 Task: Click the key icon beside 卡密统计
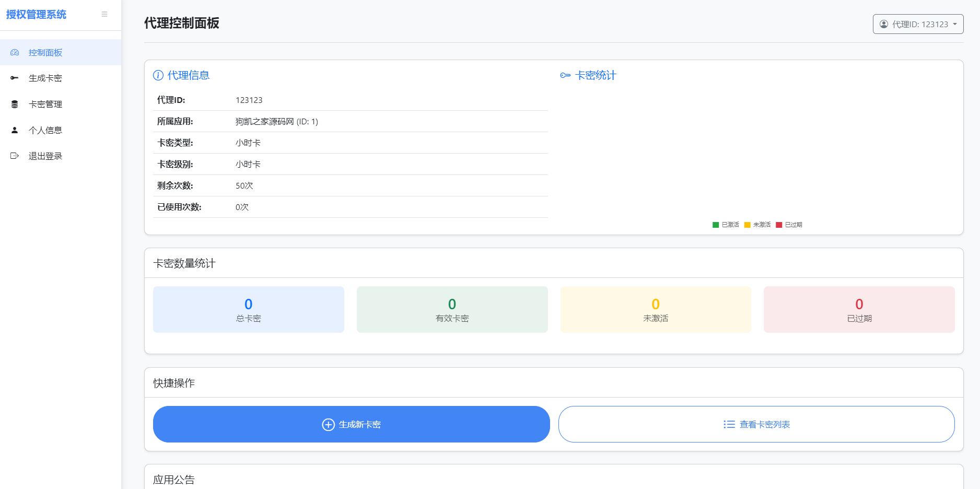tap(565, 75)
